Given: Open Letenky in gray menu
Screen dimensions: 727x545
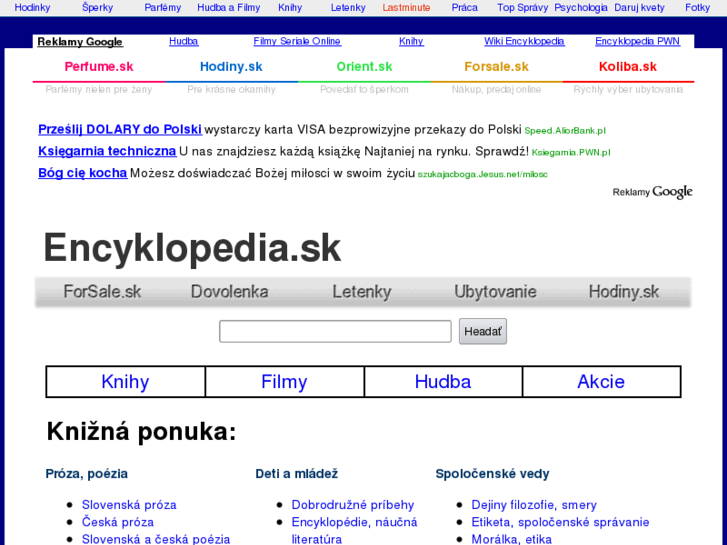Looking at the screenshot, I should [x=362, y=292].
